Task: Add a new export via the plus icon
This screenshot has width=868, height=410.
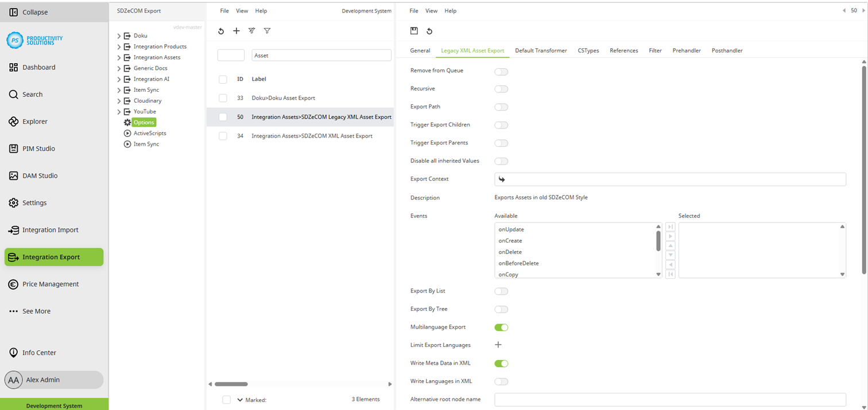Action: point(237,31)
